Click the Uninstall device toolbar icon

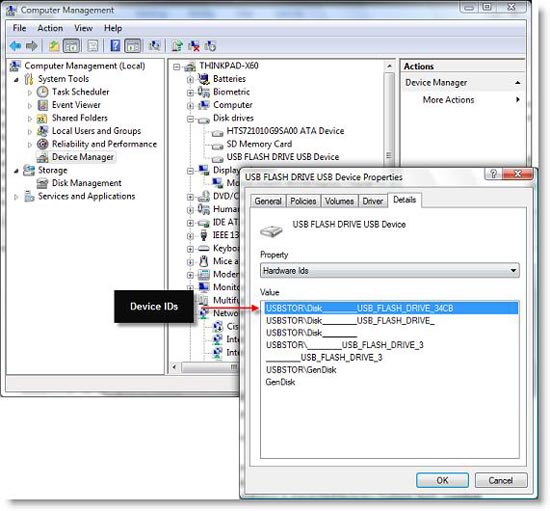[194, 46]
